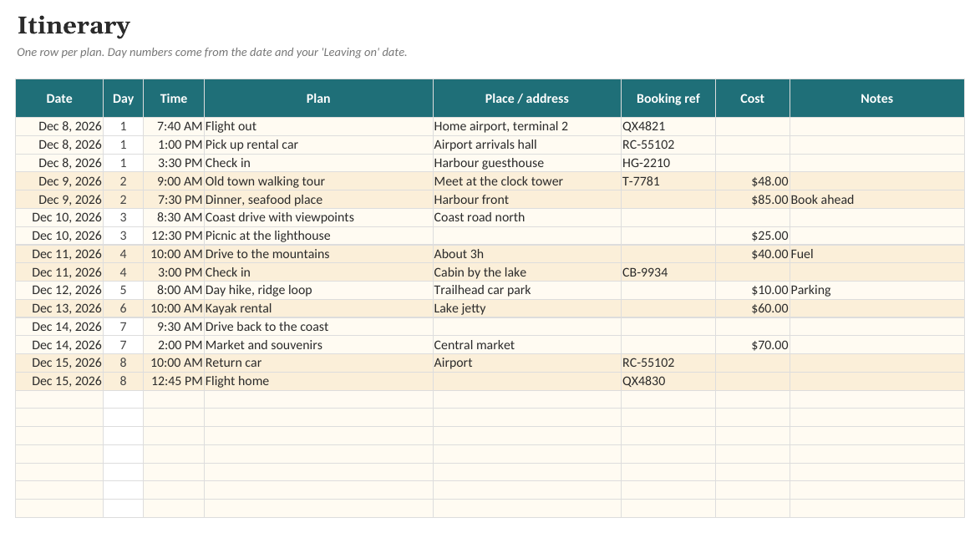The height and width of the screenshot is (533, 980).
Task: Click 'Coast road north' cell
Action: pyautogui.click(x=527, y=217)
